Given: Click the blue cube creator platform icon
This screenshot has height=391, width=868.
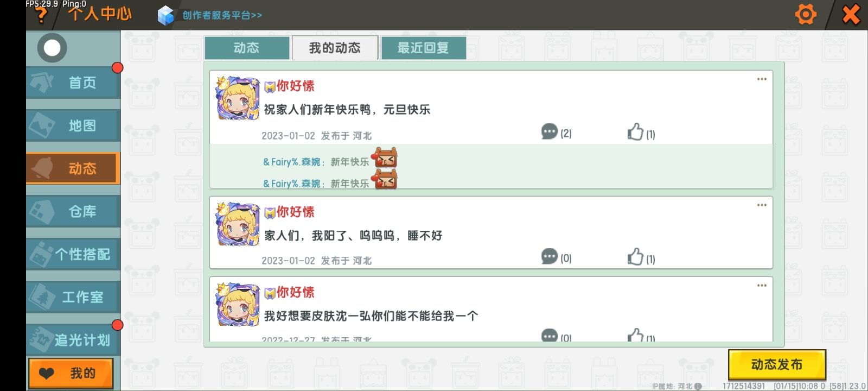Looking at the screenshot, I should pos(165,15).
